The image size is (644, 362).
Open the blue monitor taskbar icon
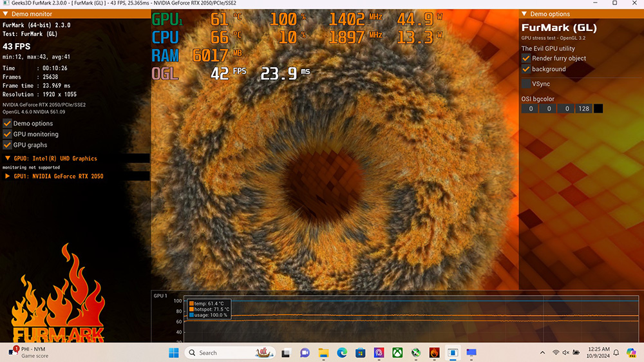tap(471, 352)
